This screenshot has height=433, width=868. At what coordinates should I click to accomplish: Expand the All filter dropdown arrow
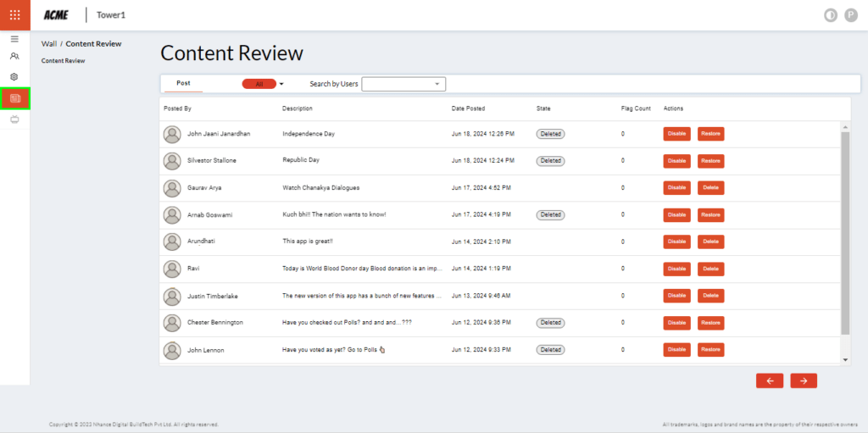click(x=281, y=84)
